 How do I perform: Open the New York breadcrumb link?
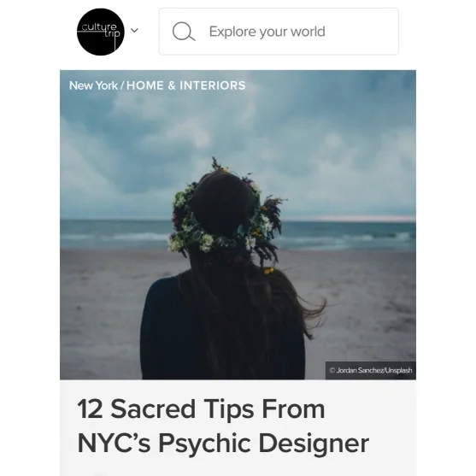93,85
